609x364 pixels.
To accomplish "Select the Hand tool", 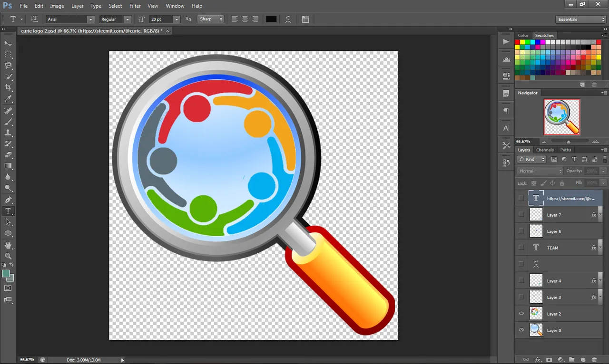I will 8,245.
